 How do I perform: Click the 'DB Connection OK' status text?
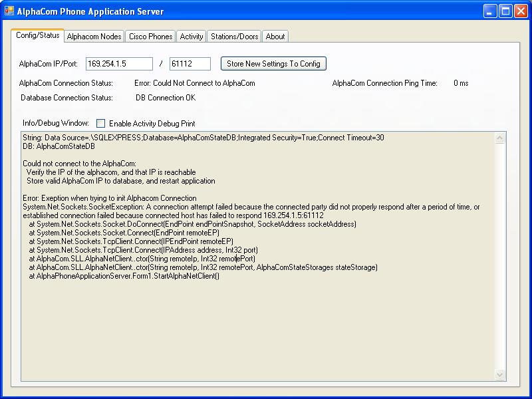(x=166, y=97)
